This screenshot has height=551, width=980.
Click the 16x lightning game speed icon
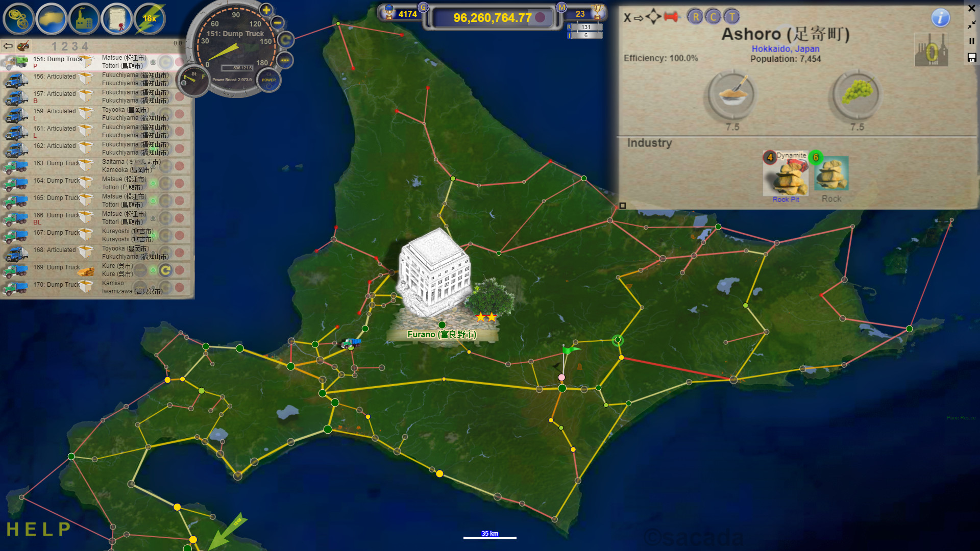coord(148,19)
